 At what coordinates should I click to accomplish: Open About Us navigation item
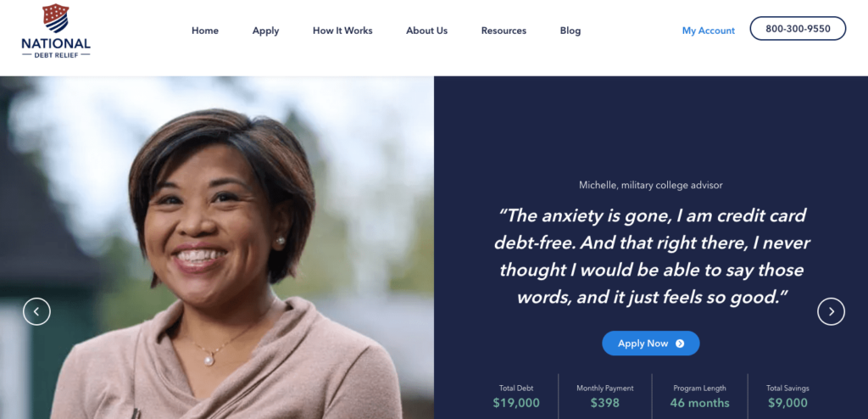(x=427, y=31)
